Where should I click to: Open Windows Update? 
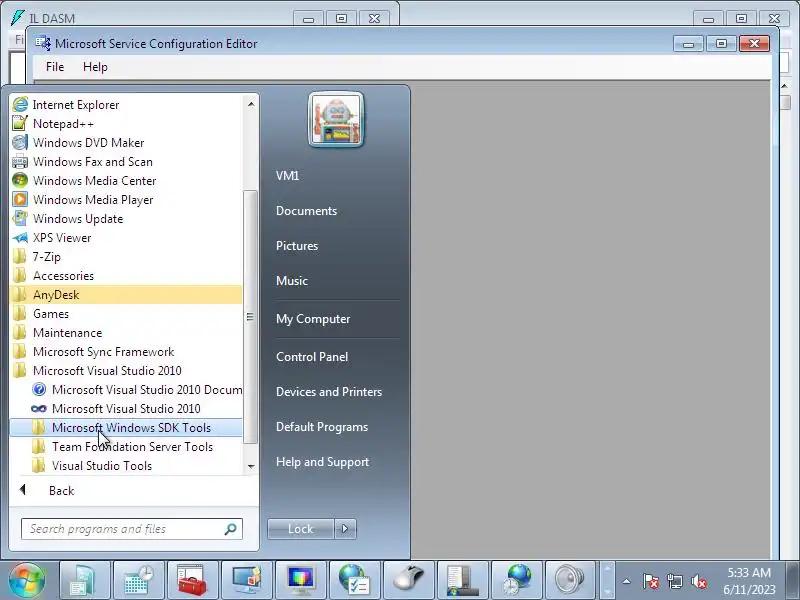pyautogui.click(x=126, y=218)
